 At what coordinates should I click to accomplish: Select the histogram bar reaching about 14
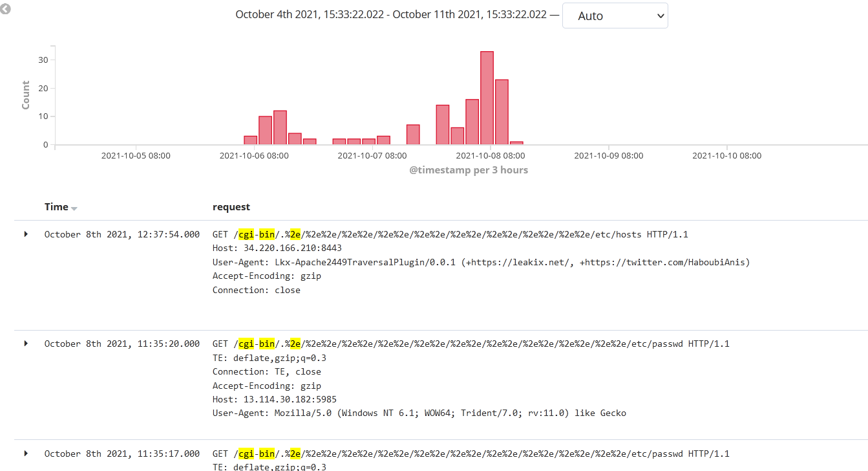click(443, 125)
